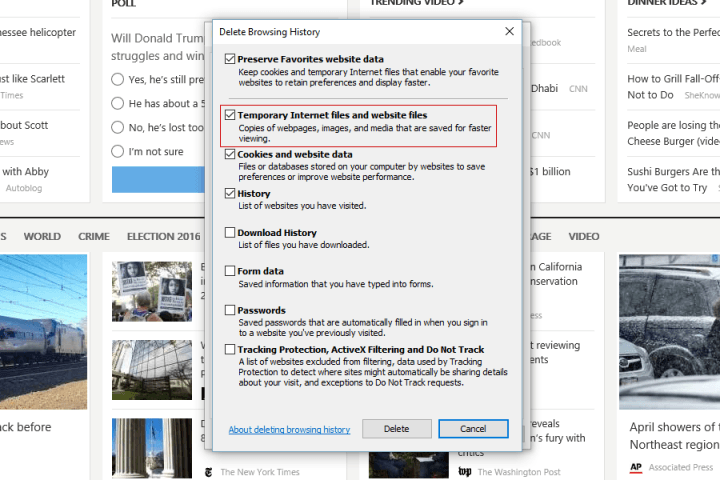Select 'He has about a 5' poll option
The image size is (720, 480).
coord(118,103)
